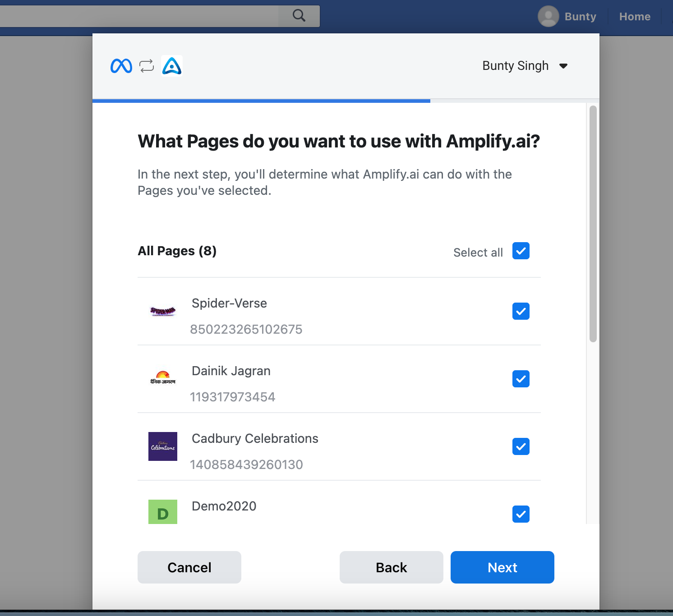Toggle the Select all checkbox
Screen dimensions: 673x616
pos(521,251)
